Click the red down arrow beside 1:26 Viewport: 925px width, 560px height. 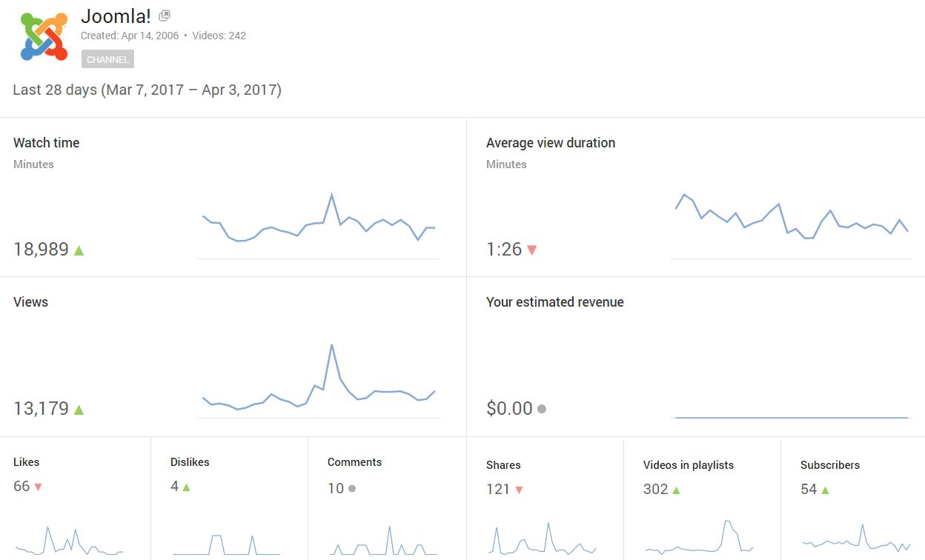coord(531,250)
